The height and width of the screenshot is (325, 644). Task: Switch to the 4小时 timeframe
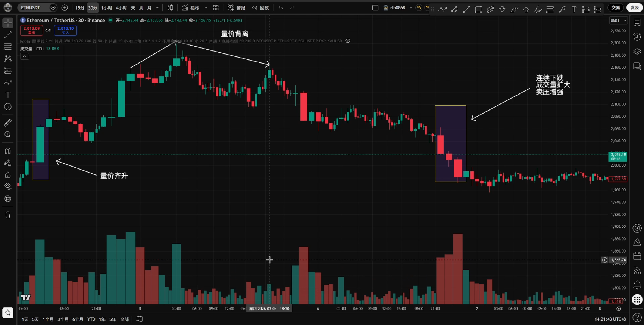(121, 8)
